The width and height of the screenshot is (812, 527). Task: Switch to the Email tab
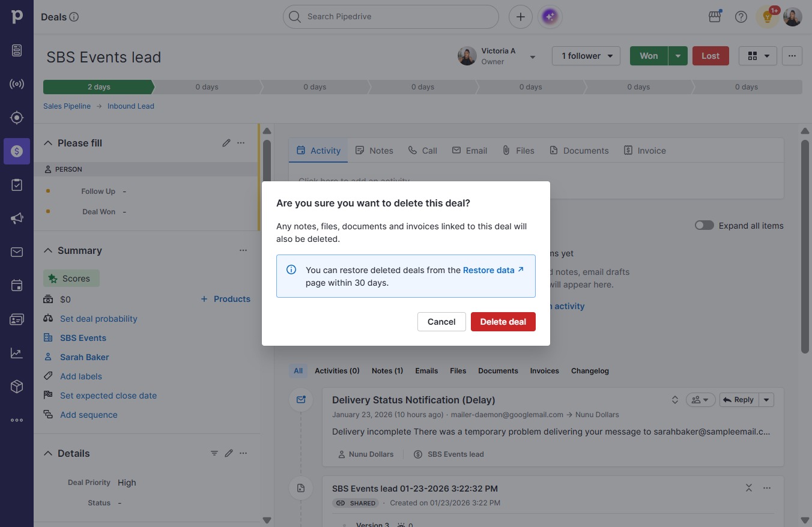(470, 151)
